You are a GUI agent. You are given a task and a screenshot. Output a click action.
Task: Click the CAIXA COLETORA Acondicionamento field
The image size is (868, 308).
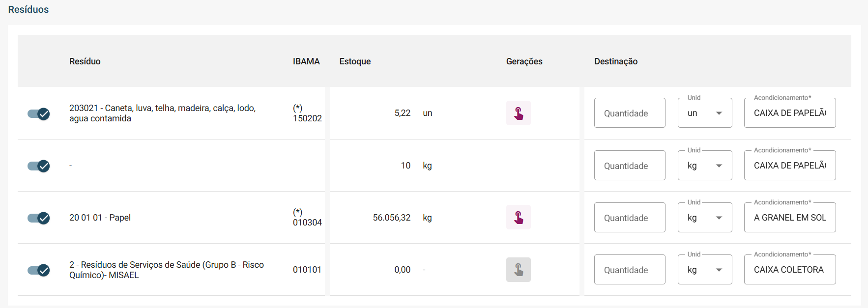pyautogui.click(x=789, y=270)
